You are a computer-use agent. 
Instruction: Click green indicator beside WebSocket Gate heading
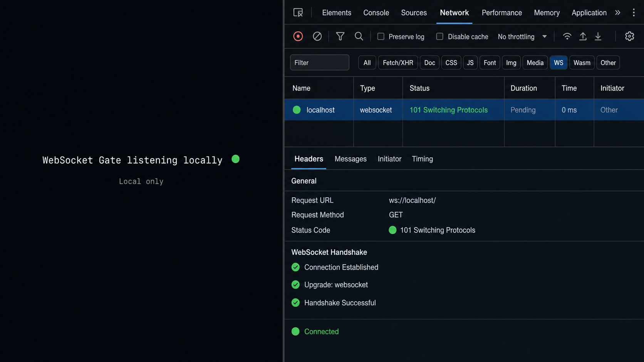[x=236, y=159]
